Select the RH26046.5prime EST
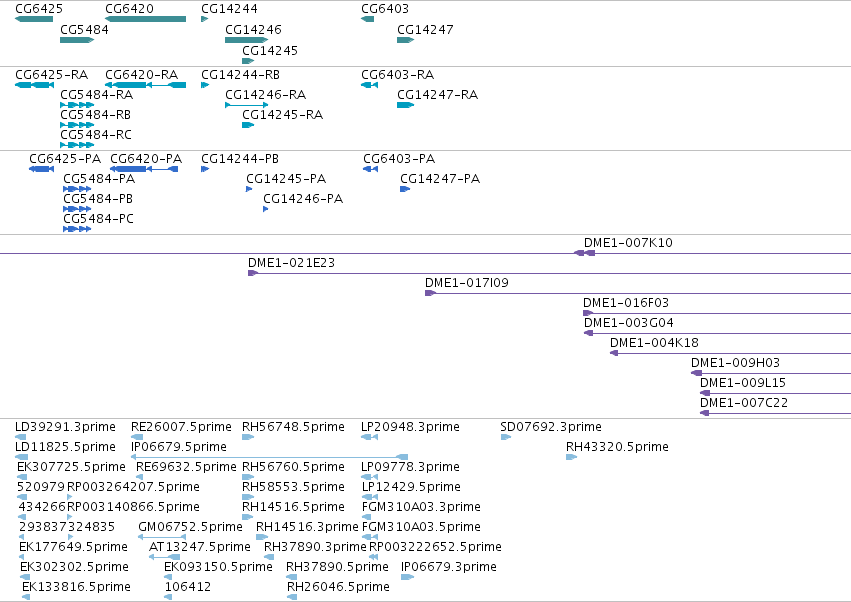The image size is (851, 602). point(292,597)
